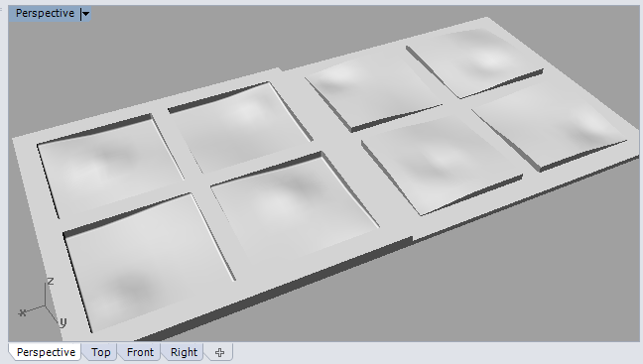Screen dimensions: 643x364
Task: Switch to the Top viewport tab
Action: pyautogui.click(x=100, y=352)
